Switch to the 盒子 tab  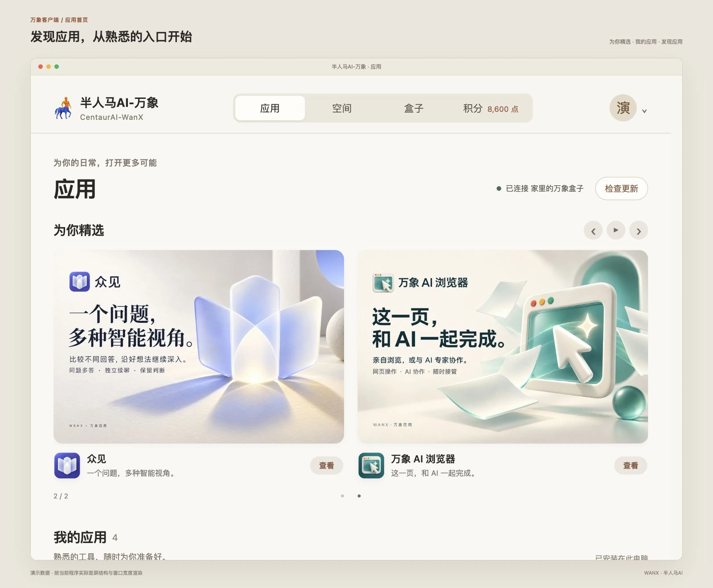point(414,108)
